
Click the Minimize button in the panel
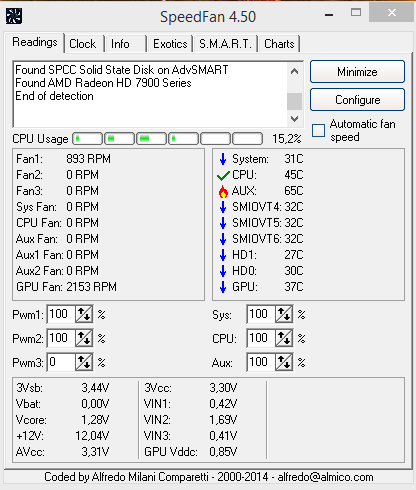pos(357,72)
